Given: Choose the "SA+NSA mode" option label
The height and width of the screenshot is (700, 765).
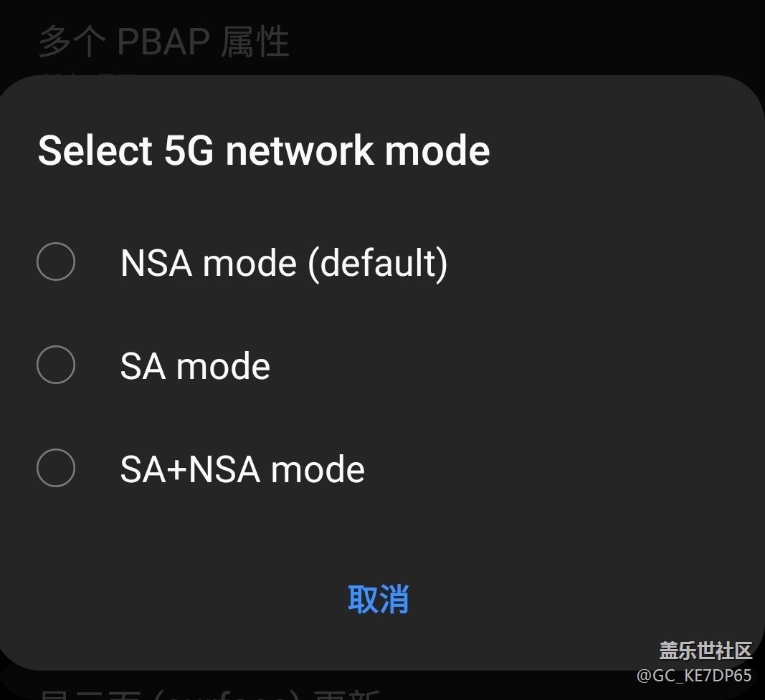Looking at the screenshot, I should coord(242,469).
